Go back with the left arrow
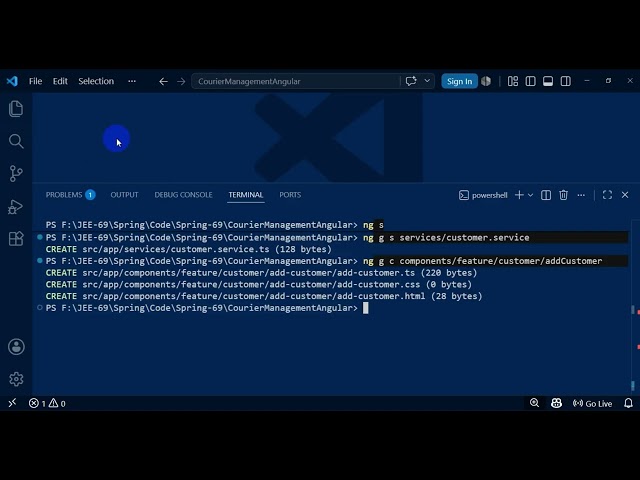Viewport: 640px width, 480px height. [163, 82]
